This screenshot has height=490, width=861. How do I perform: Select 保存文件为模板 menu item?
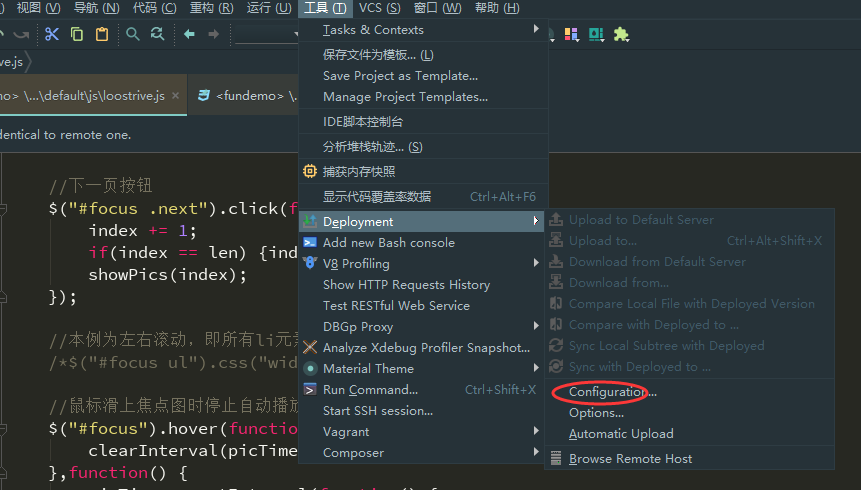tap(423, 55)
